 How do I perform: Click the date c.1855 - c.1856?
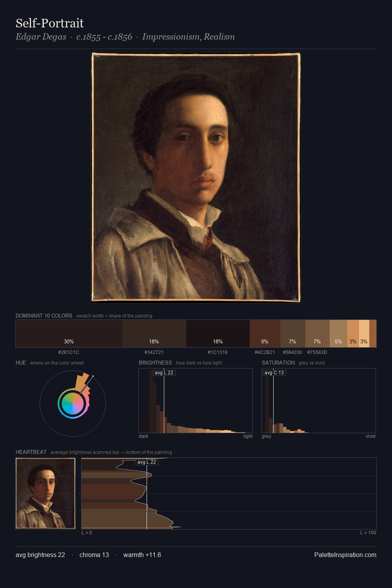(104, 37)
